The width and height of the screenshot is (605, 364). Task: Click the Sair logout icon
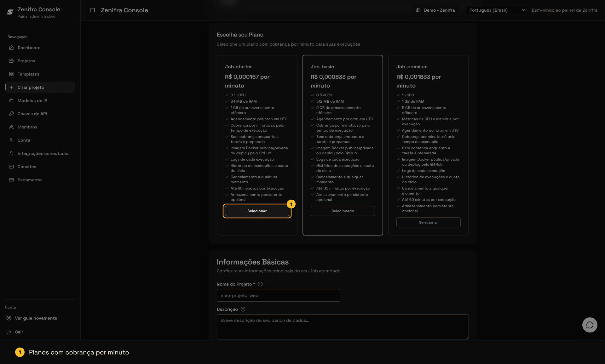(9, 332)
